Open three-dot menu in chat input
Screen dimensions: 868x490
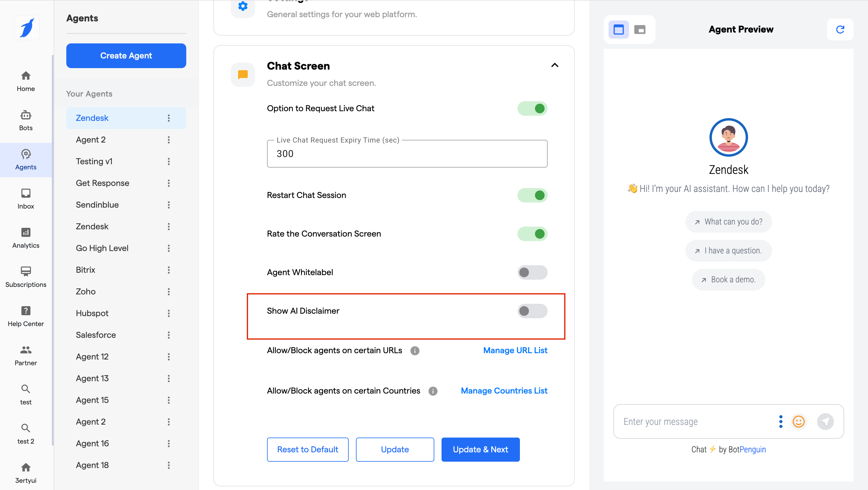pyautogui.click(x=780, y=421)
